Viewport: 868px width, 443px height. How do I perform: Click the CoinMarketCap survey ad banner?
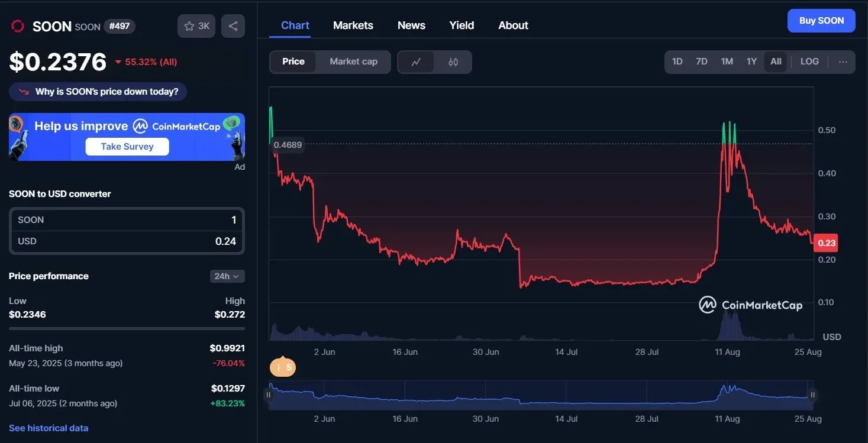coord(127,137)
